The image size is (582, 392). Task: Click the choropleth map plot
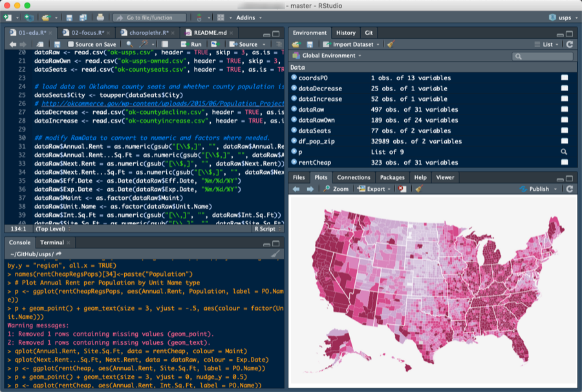coord(433,290)
